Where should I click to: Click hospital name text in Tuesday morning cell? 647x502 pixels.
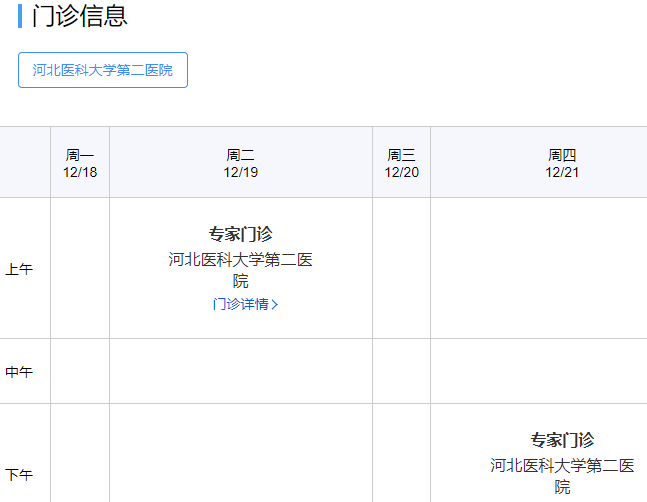[x=241, y=270]
